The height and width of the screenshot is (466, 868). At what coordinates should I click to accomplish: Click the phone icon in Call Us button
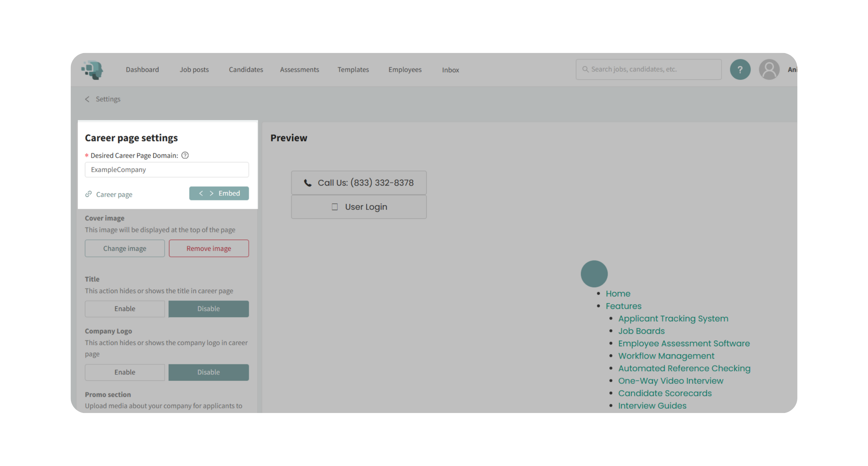(308, 183)
